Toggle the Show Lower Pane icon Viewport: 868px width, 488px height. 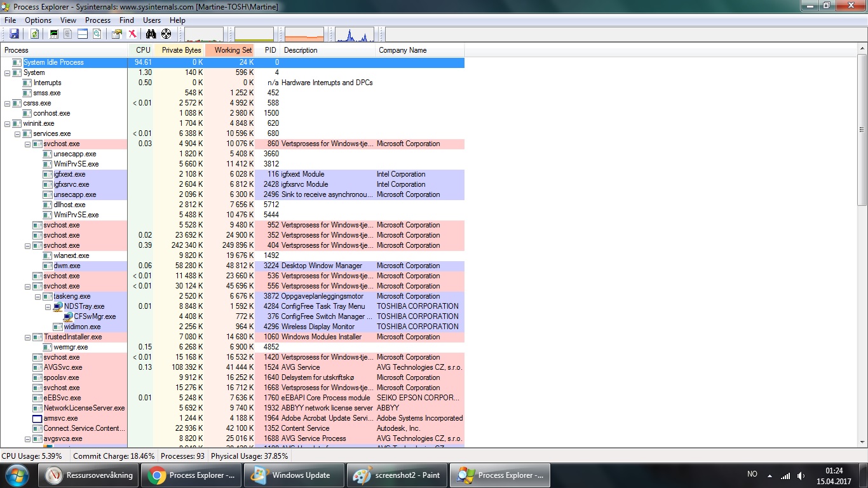click(x=82, y=34)
